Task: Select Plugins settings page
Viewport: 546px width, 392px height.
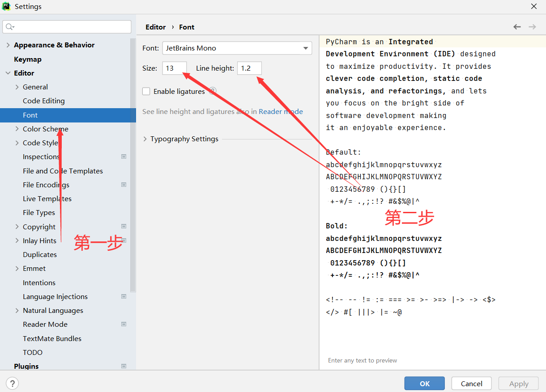Action: pos(26,366)
